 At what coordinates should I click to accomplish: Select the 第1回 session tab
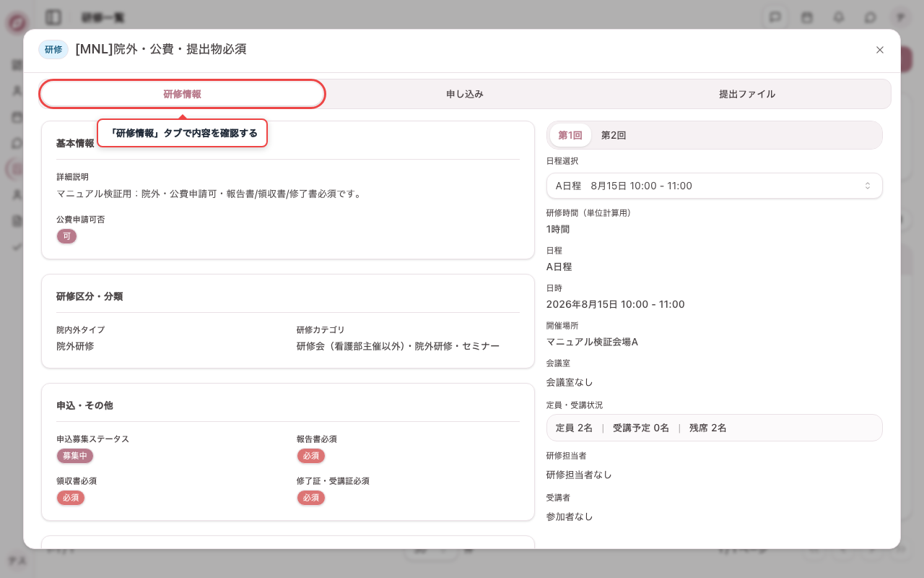[570, 135]
